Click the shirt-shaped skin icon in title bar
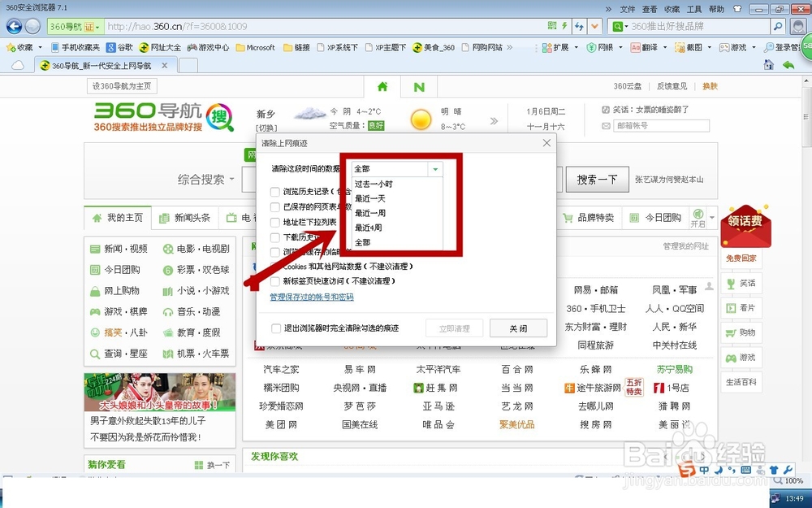The height and width of the screenshot is (508, 812). pos(737,9)
